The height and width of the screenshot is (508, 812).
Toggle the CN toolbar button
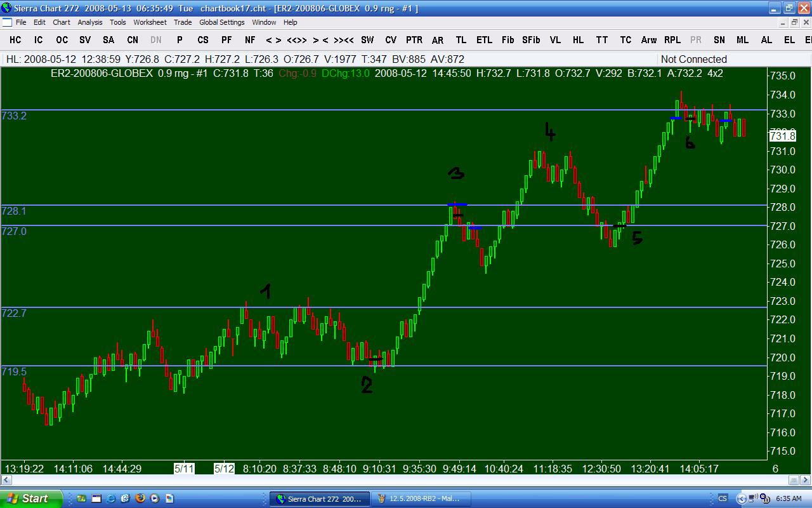[133, 39]
